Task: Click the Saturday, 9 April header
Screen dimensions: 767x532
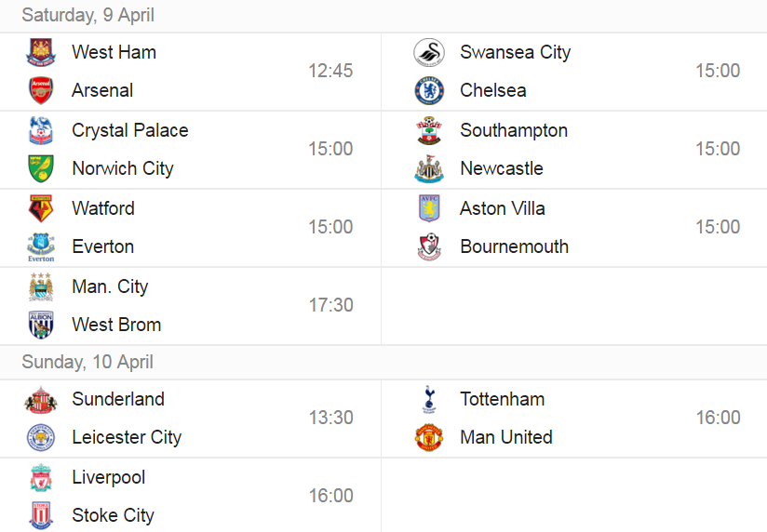Action: coord(88,15)
